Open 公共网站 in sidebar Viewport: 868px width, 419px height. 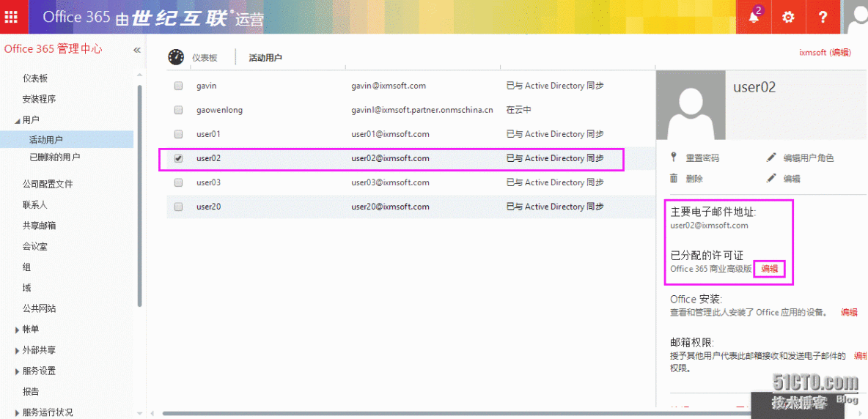39,308
